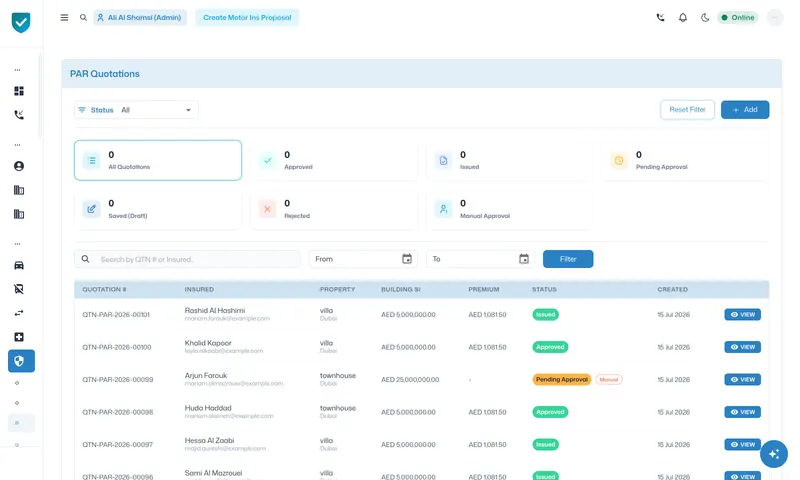Select the Manual Approval summary card
This screenshot has width=800, height=480.
pos(510,209)
